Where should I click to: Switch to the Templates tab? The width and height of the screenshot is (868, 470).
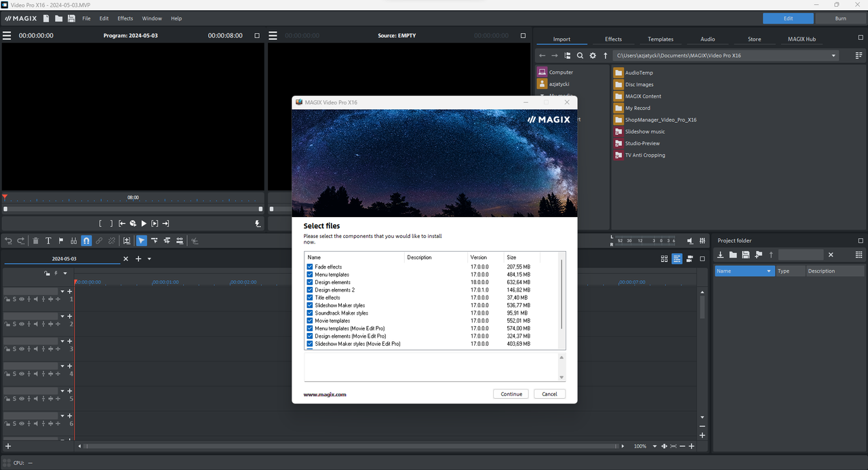tap(660, 39)
